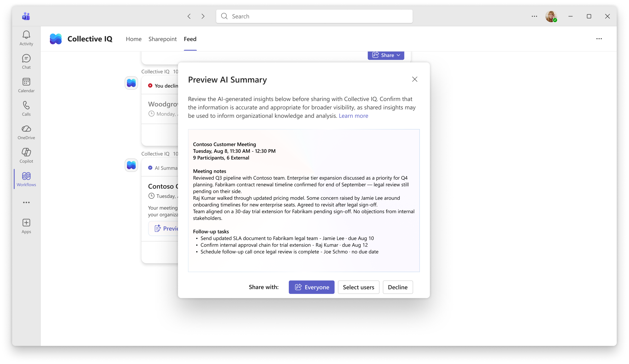This screenshot has height=364, width=629.
Task: Click the clock icon on Woodgrove card
Action: [x=151, y=114]
